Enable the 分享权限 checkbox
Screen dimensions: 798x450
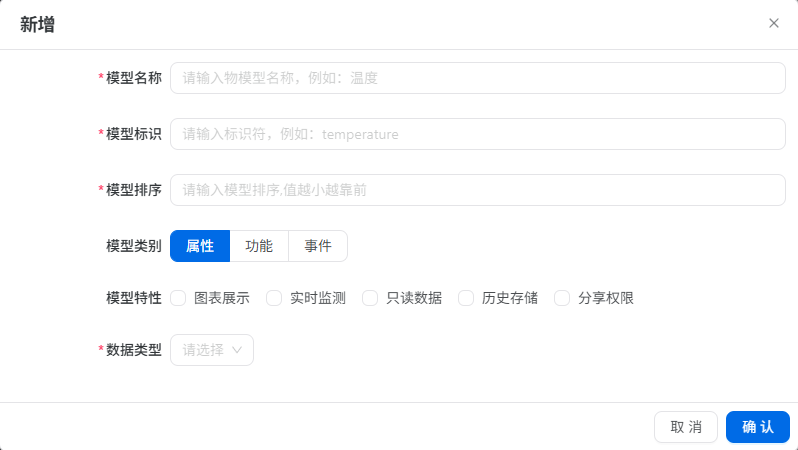tap(562, 298)
